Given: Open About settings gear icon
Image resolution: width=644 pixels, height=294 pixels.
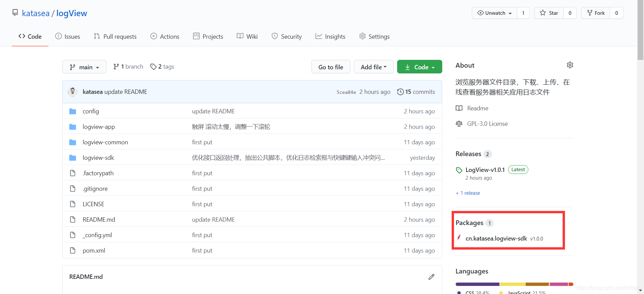Looking at the screenshot, I should point(570,65).
